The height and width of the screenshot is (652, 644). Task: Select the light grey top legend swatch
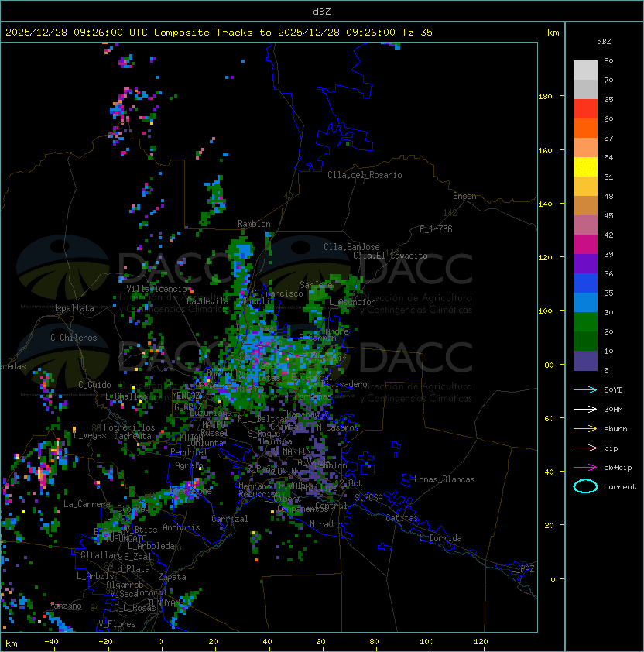pos(585,70)
